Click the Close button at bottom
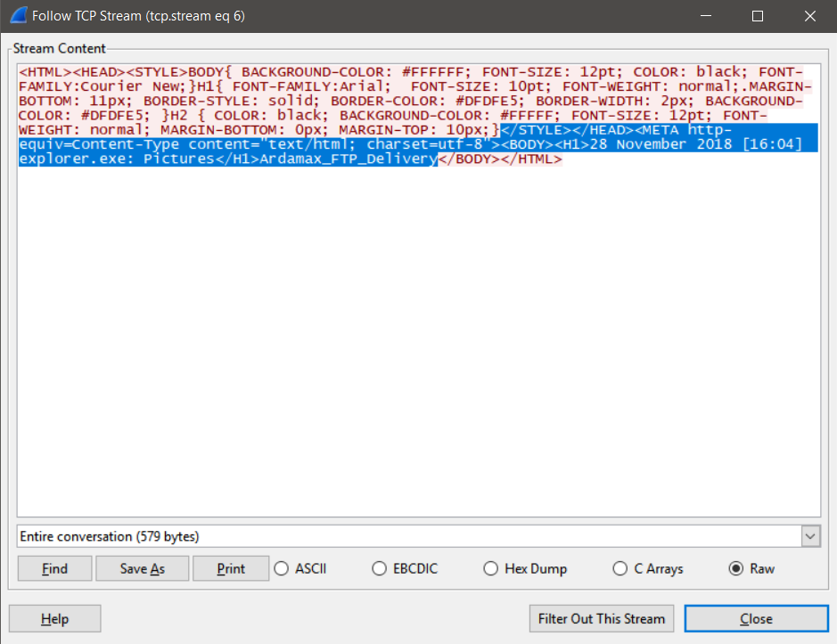This screenshot has height=644, width=837. click(x=757, y=619)
